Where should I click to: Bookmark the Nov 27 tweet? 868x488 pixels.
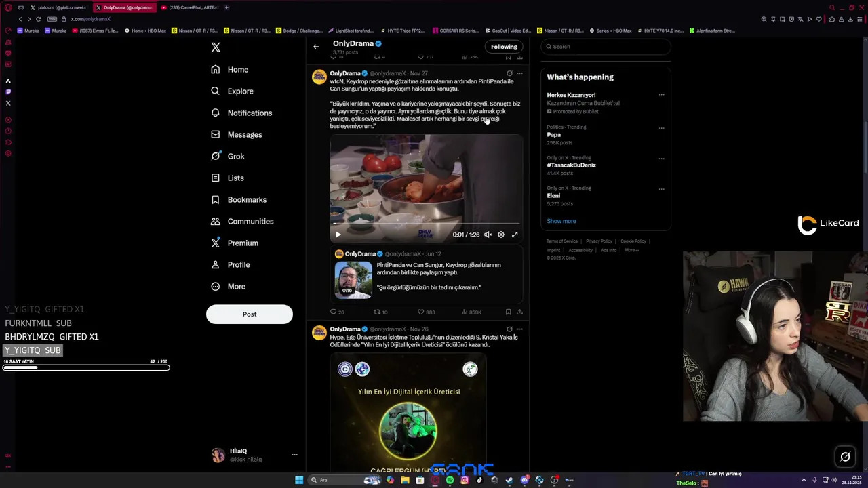(x=508, y=312)
